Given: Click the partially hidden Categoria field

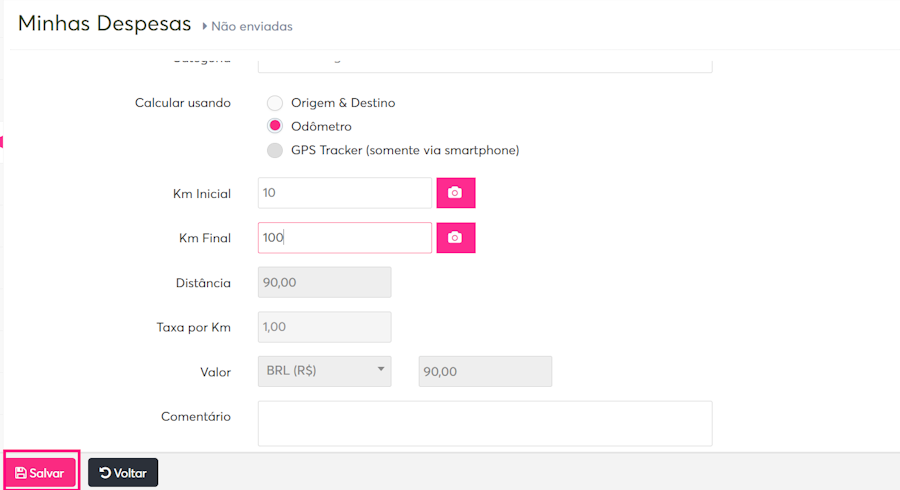Looking at the screenshot, I should [484, 65].
